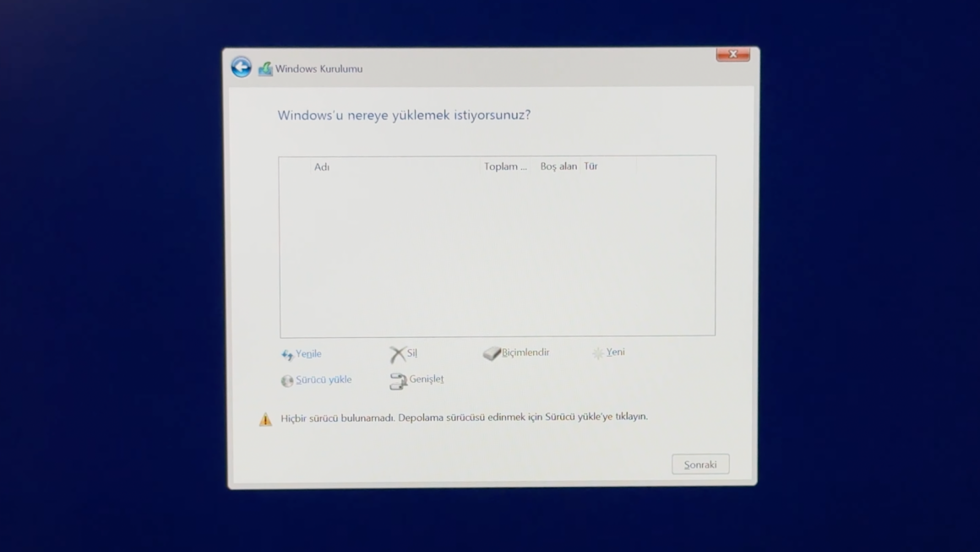Click the Sil delete X icon

click(398, 354)
